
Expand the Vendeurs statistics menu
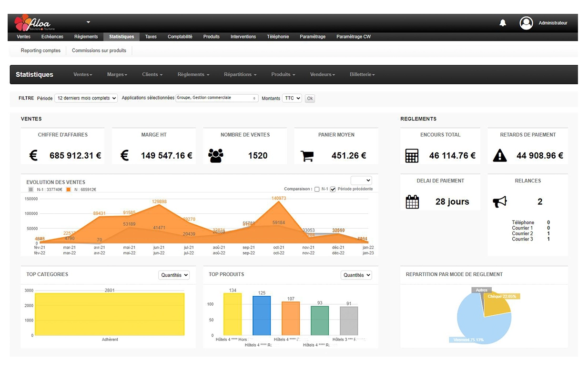click(322, 74)
